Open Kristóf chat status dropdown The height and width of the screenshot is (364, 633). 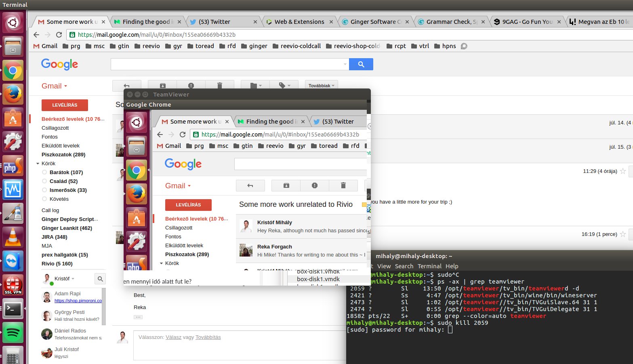pos(73,279)
